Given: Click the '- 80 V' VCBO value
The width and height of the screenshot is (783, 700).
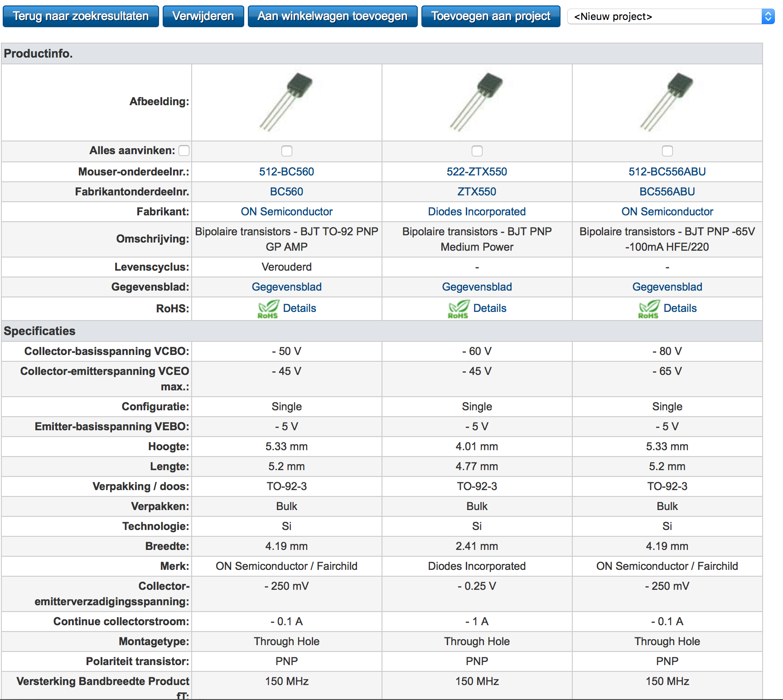Looking at the screenshot, I should (667, 351).
